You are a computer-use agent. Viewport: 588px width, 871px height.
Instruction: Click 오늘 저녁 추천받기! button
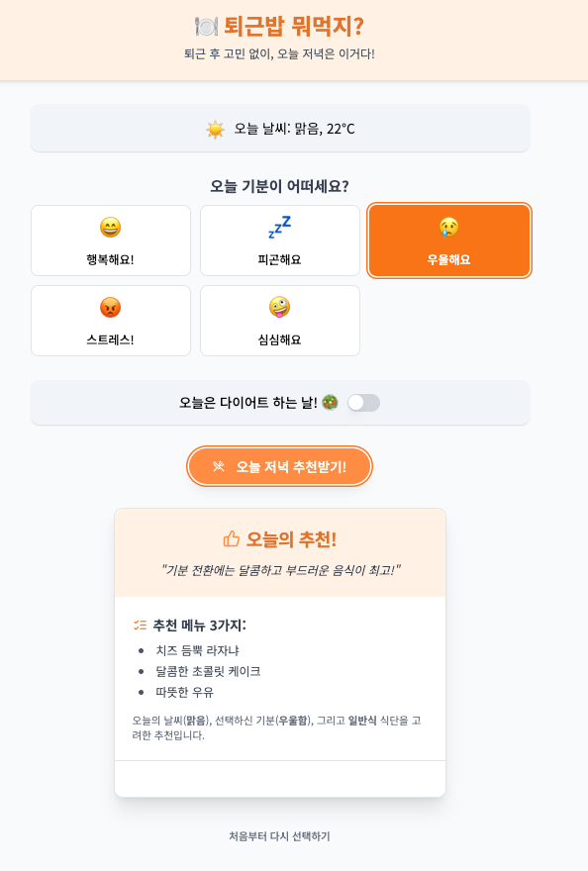coord(279,466)
